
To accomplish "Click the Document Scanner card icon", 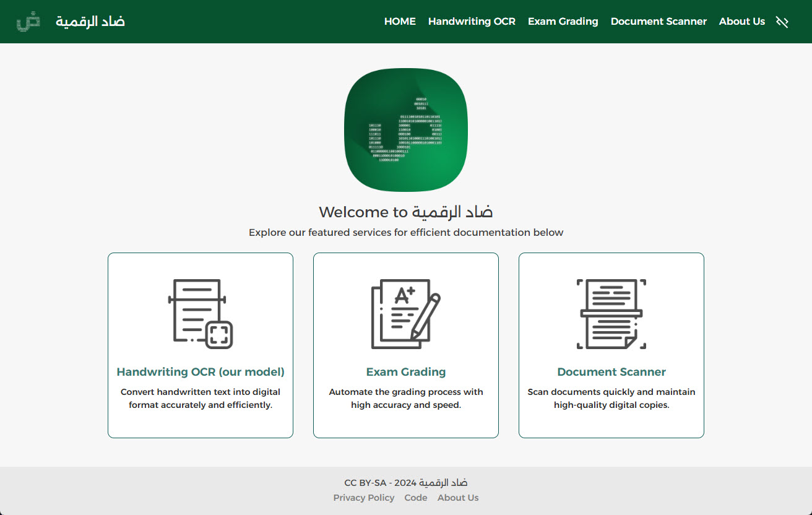I will tap(611, 314).
